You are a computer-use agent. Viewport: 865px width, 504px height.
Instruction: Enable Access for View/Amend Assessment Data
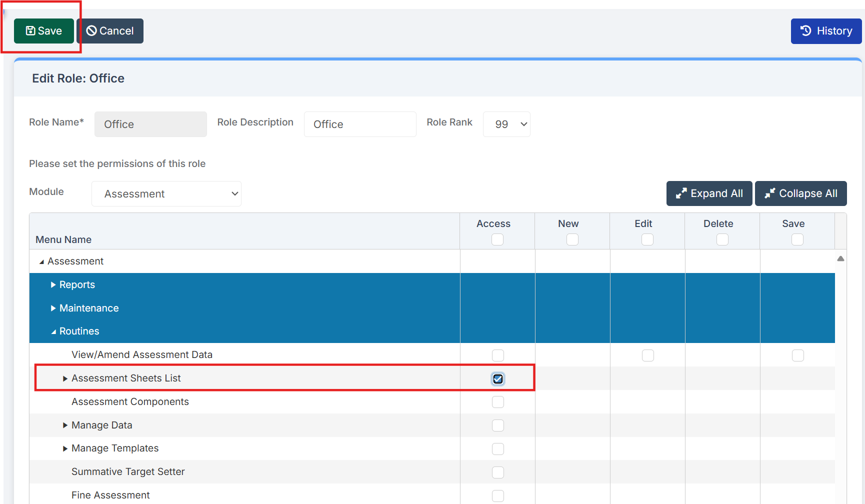tap(497, 355)
